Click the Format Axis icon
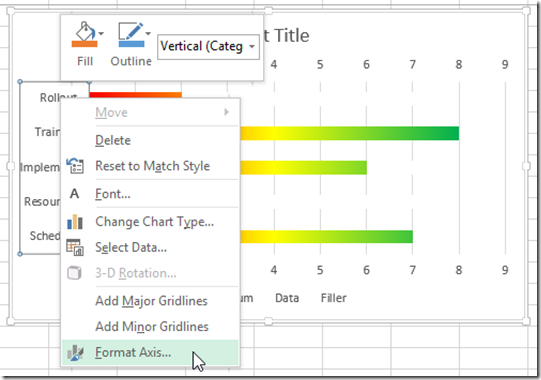The width and height of the screenshot is (541, 380). (x=75, y=353)
